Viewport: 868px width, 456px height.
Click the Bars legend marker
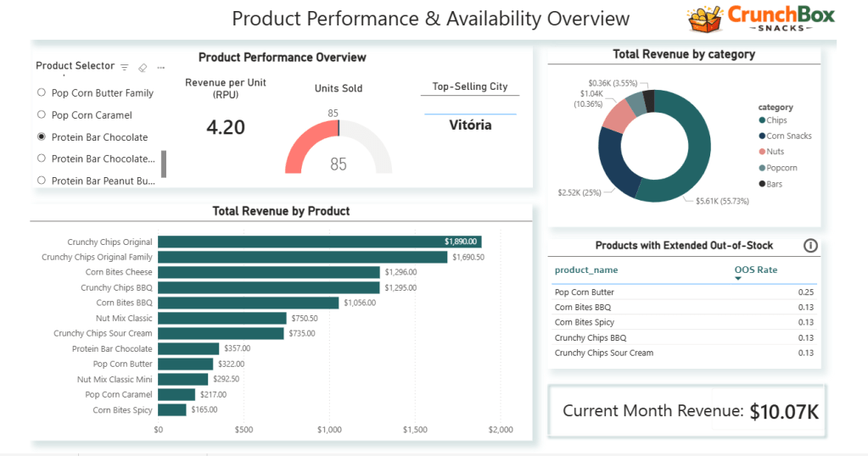pyautogui.click(x=760, y=184)
